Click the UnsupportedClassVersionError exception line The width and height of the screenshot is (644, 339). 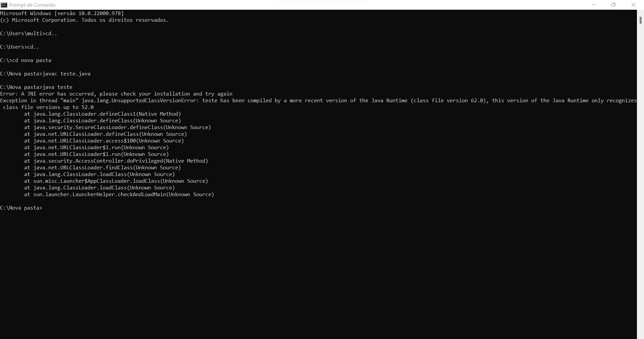pos(318,101)
